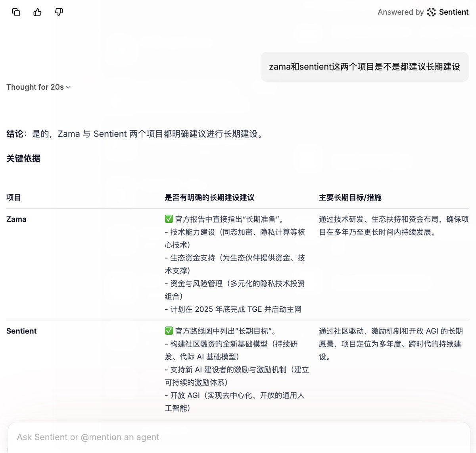Viewport: 476px width, 453px height.
Task: Click the Sentient row label in the table
Action: coord(21,331)
